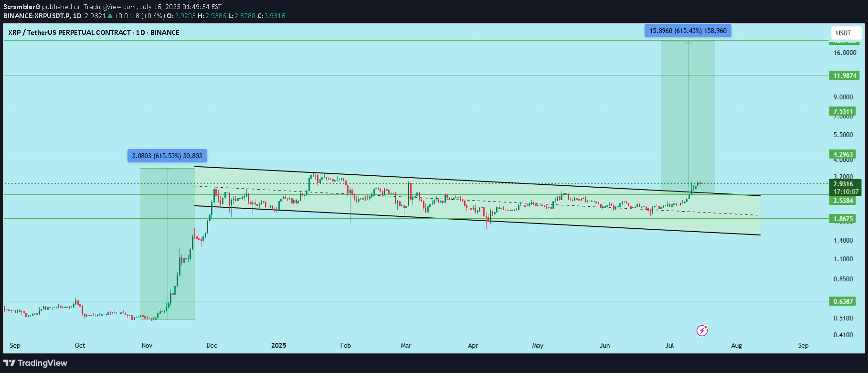Click the 15.8960 (615.43%) measurement label
Image resolution: width=868 pixels, height=373 pixels.
pos(688,31)
